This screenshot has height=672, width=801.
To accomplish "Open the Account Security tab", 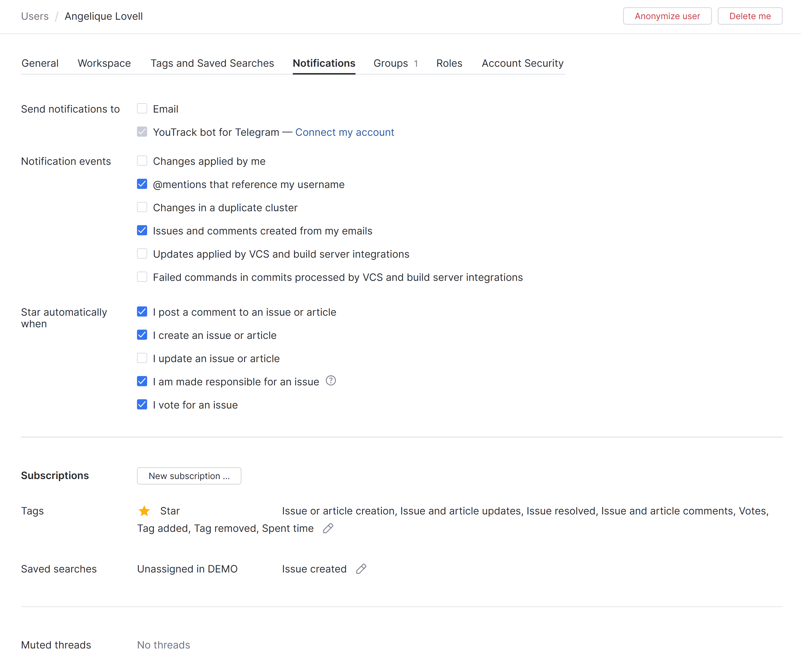I will [522, 63].
